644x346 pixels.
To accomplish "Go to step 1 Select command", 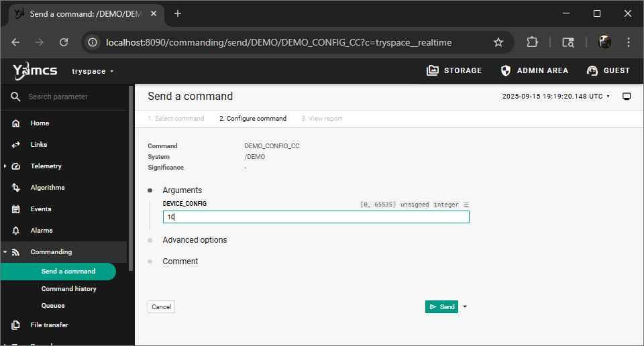I will (x=176, y=118).
